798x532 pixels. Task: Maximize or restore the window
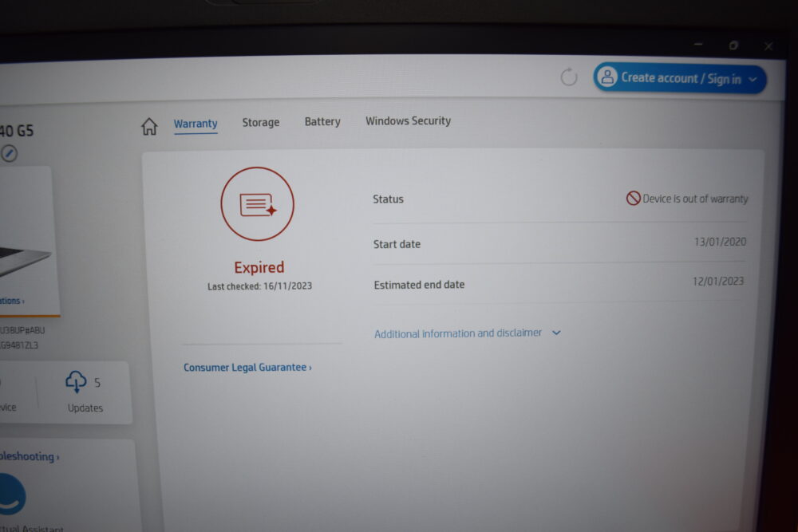coord(733,45)
